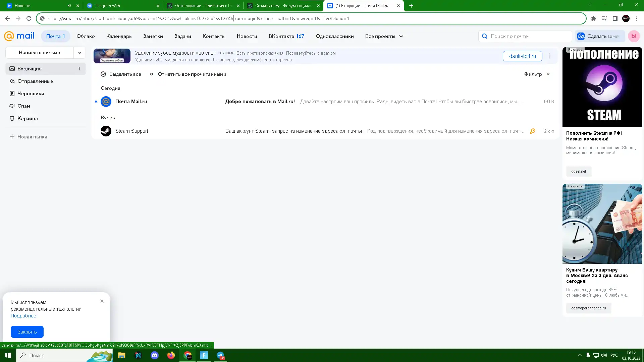This screenshot has height=362, width=644.
Task: Click the wisdom teeth ad thumbnail
Action: pos(112,56)
